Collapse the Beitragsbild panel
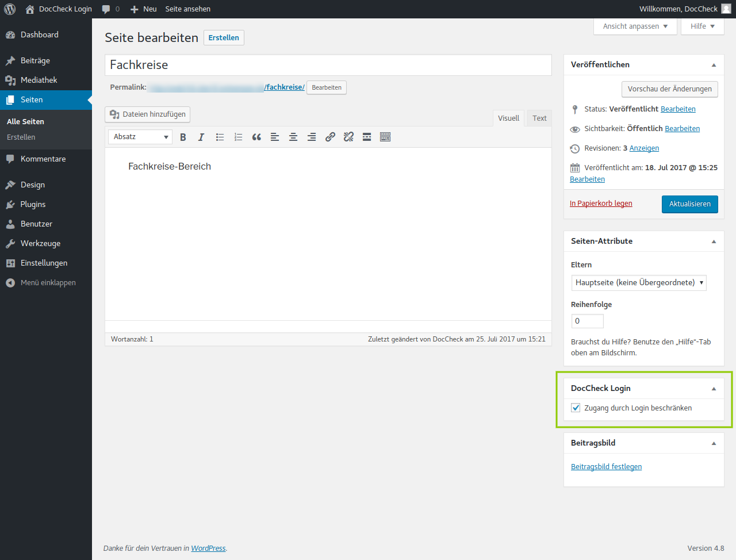This screenshot has width=736, height=560. [x=714, y=443]
